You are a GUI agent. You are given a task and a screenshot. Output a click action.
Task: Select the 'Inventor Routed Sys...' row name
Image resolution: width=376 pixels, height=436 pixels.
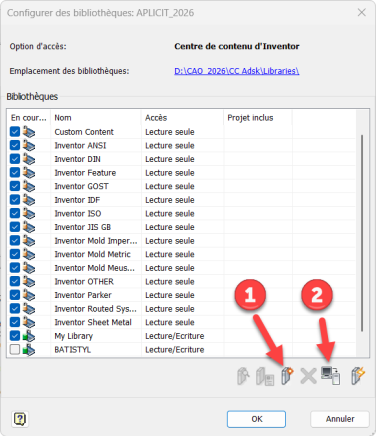(95, 309)
